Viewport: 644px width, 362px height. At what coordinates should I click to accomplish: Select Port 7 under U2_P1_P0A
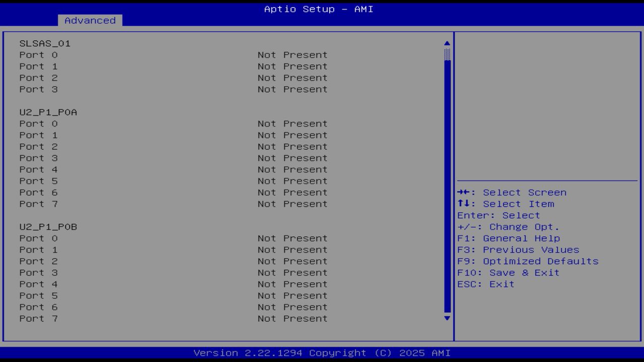(x=38, y=204)
